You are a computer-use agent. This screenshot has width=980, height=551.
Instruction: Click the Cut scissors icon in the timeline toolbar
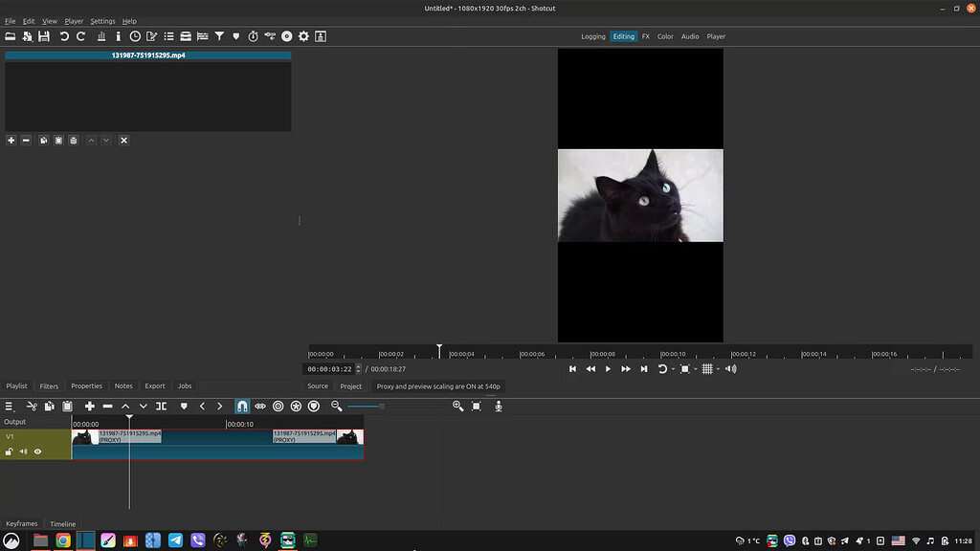click(30, 406)
